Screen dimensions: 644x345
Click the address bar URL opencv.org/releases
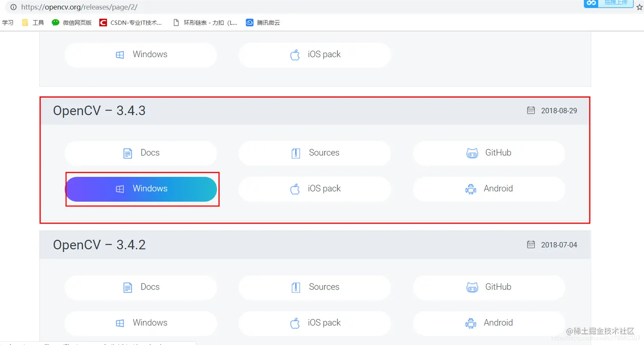[x=79, y=7]
